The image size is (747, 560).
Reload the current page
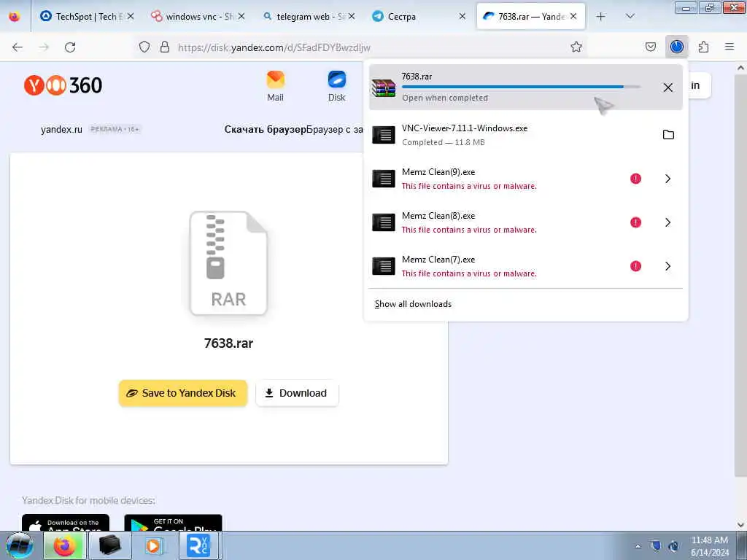pos(70,47)
